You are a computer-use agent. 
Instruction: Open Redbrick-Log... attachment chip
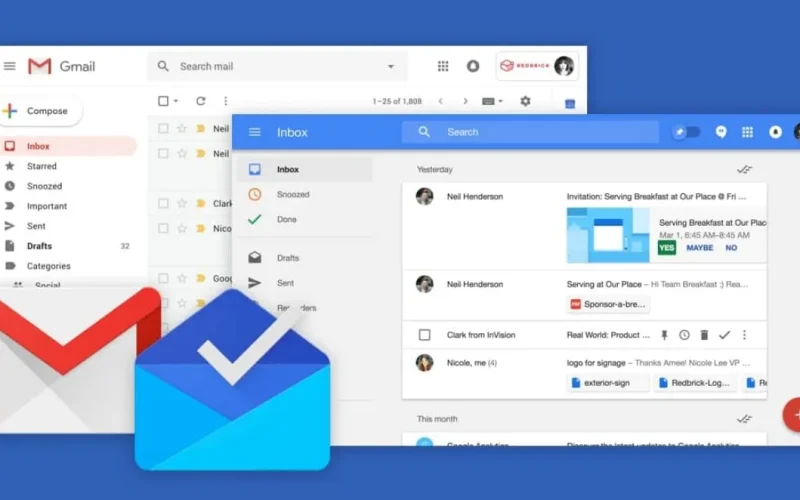(695, 383)
